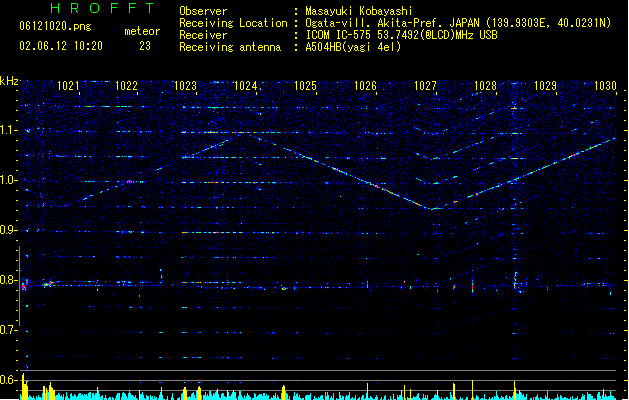The height and width of the screenshot is (400, 629).
Task: Click the tall yellow level bar at far left
Action: point(24,386)
